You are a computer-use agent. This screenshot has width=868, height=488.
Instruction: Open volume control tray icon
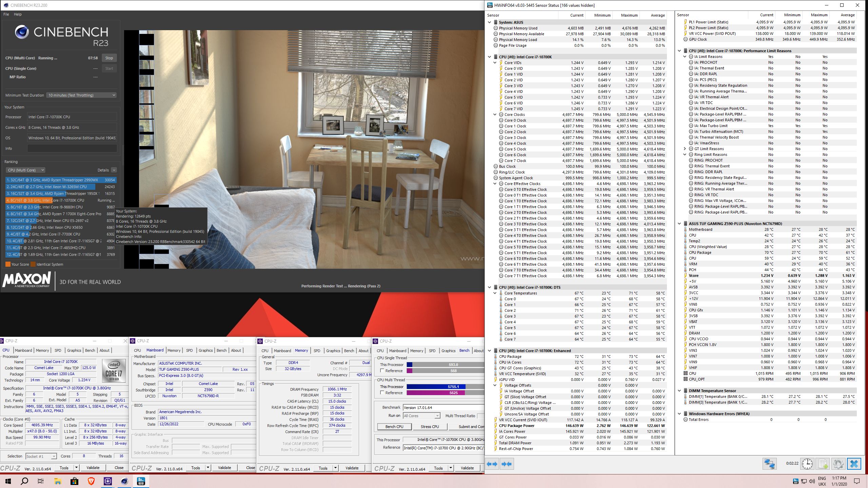click(x=812, y=481)
